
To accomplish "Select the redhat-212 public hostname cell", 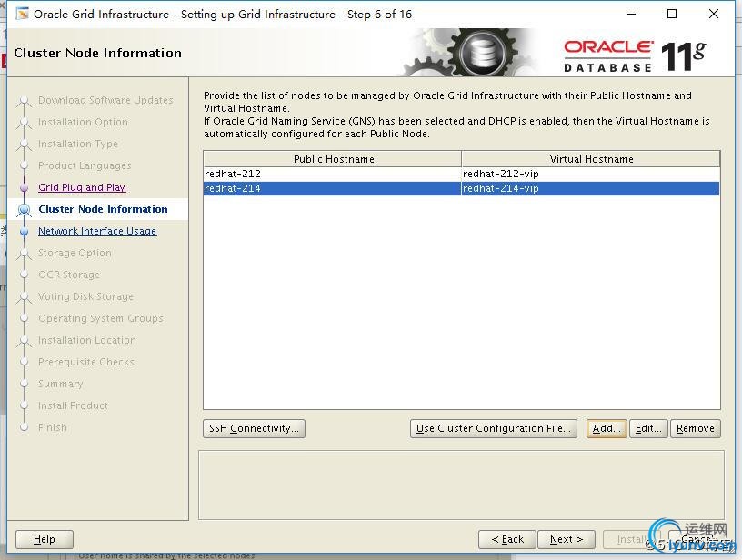I will click(332, 174).
